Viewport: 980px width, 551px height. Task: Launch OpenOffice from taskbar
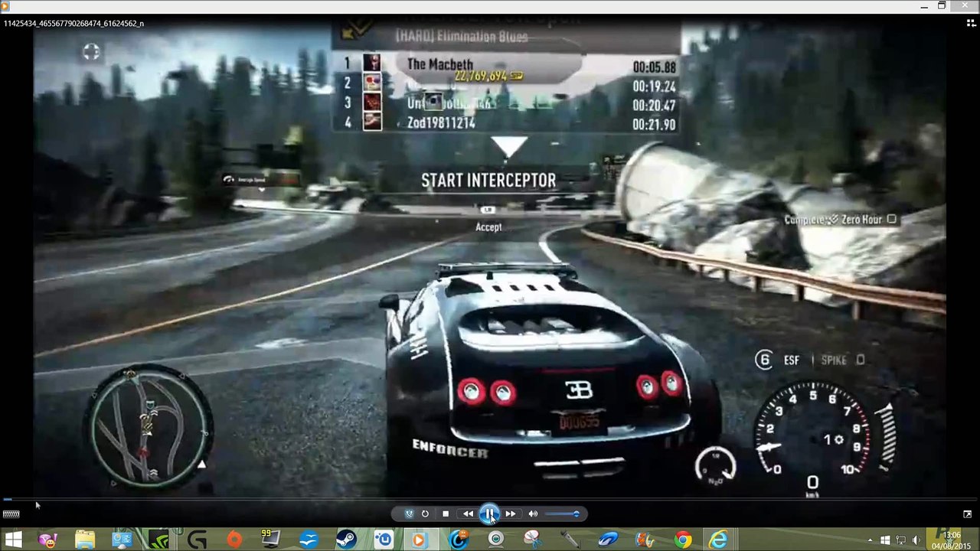(x=309, y=541)
